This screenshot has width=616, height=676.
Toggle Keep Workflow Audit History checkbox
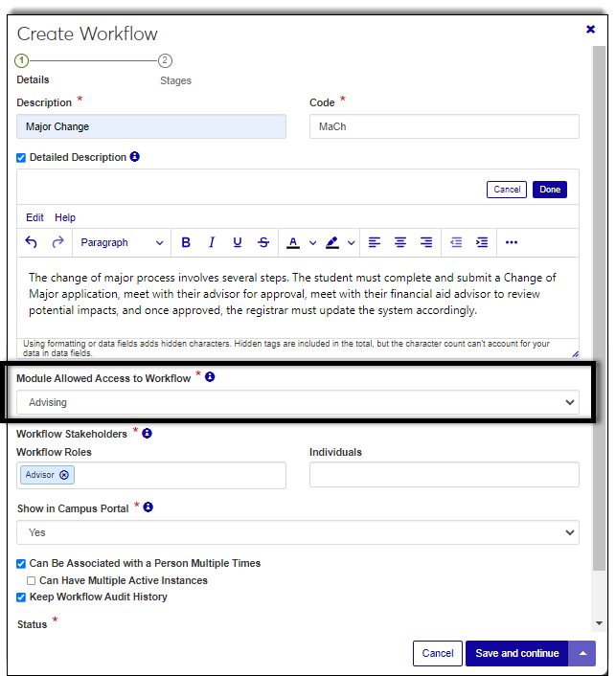coord(22,597)
